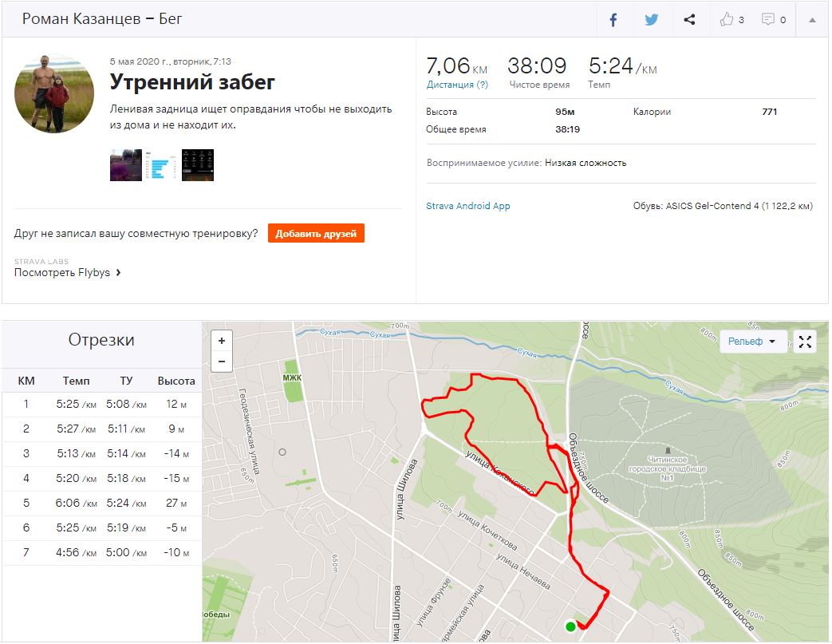Select kilometer 5 split row

click(101, 504)
